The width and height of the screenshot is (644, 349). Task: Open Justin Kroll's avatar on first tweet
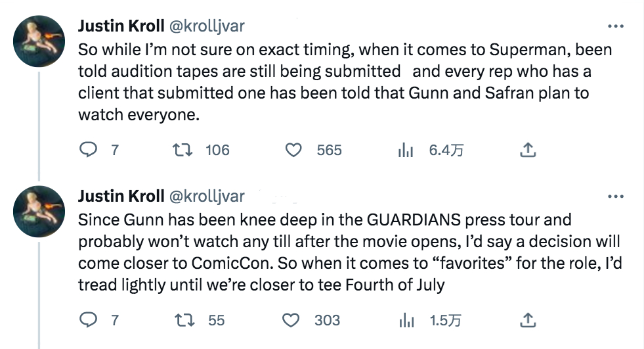click(39, 41)
